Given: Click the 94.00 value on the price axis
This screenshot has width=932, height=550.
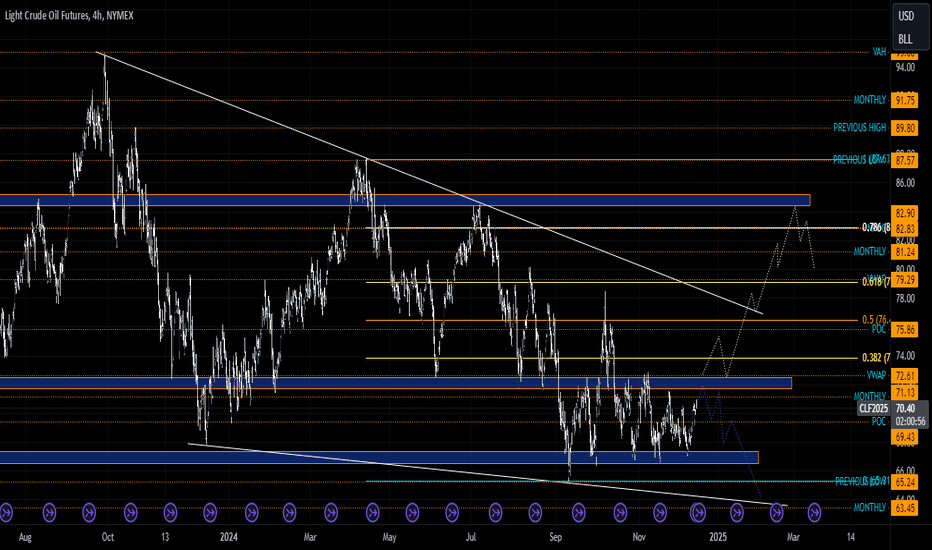Looking at the screenshot, I should tap(905, 68).
